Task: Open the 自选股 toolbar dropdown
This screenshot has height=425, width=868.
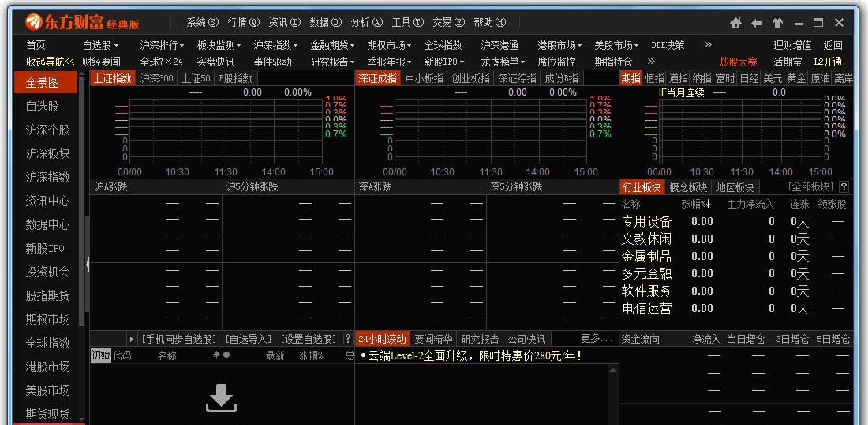Action: click(101, 45)
